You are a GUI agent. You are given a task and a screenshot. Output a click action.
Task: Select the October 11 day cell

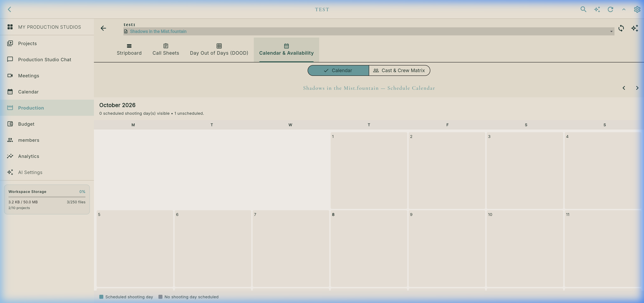coord(603,248)
